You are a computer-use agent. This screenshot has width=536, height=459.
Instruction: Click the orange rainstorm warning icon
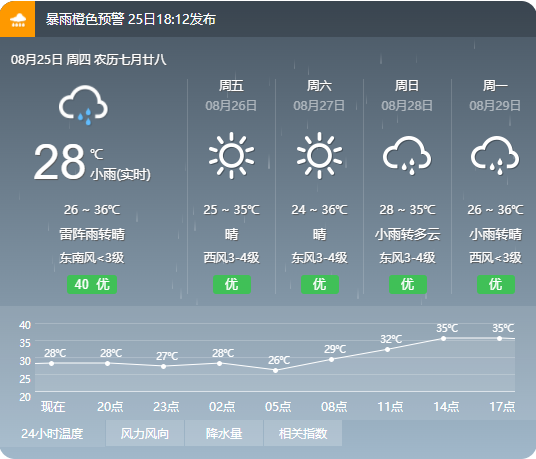[x=17, y=19]
